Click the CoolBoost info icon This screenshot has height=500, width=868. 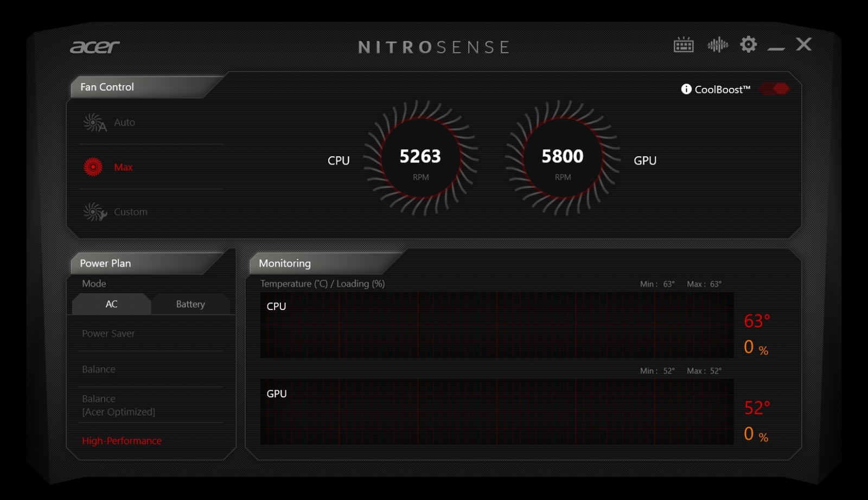pyautogui.click(x=686, y=89)
